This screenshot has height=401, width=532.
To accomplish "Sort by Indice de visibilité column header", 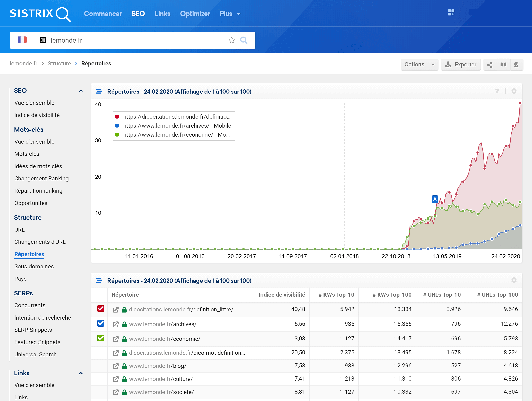I will pos(282,295).
